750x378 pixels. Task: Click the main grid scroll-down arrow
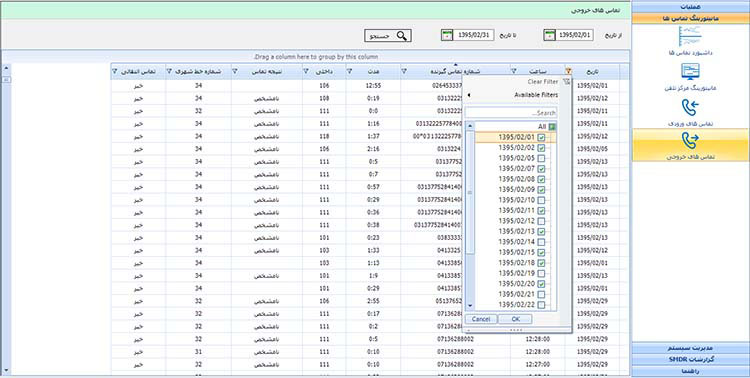tap(6, 370)
